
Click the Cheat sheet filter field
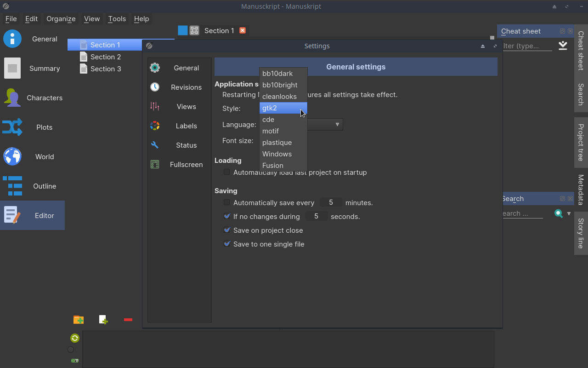pyautogui.click(x=527, y=46)
